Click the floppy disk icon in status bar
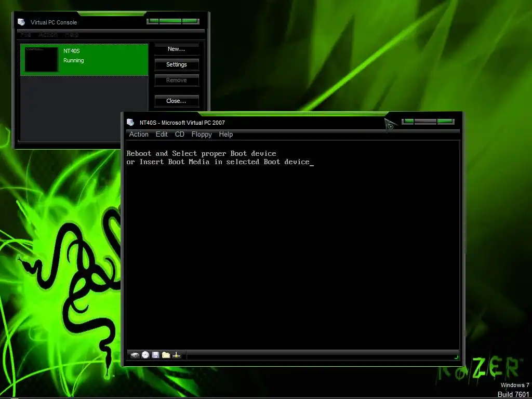Screen dimensions: 532x399 point(155,355)
